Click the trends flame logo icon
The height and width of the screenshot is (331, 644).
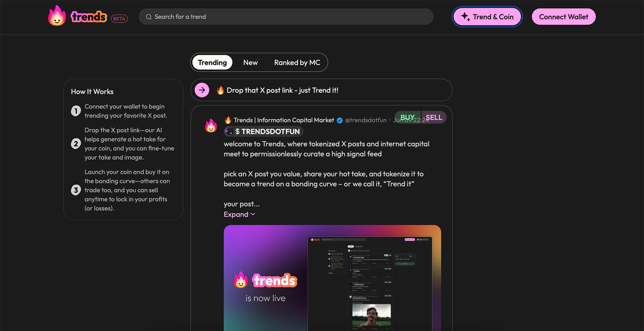point(57,16)
